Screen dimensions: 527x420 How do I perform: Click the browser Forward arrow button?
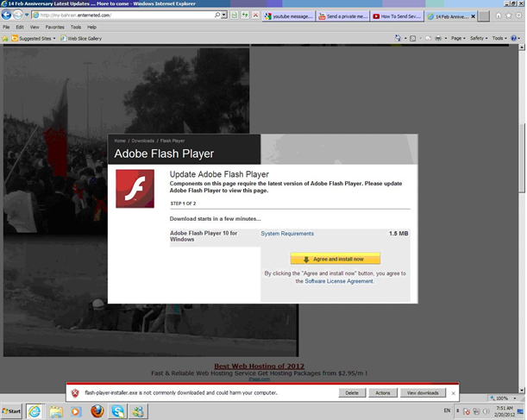point(18,15)
